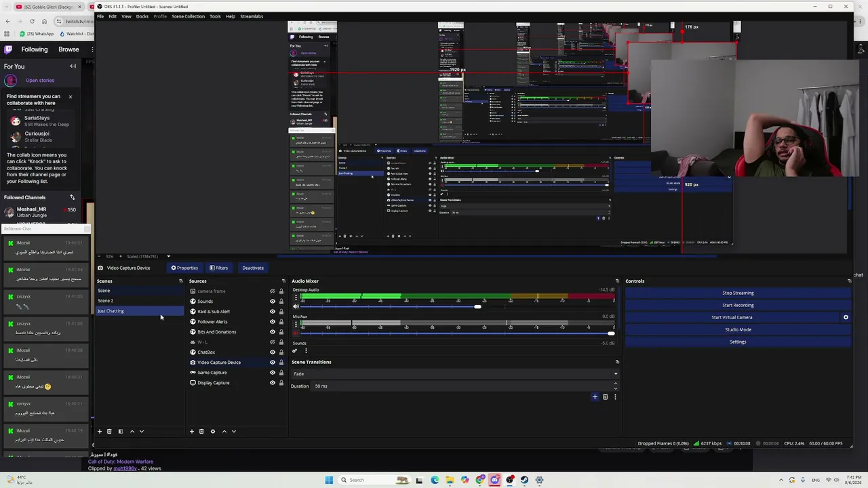
Task: Remove selected scene using Scenes trash icon
Action: coord(109,431)
